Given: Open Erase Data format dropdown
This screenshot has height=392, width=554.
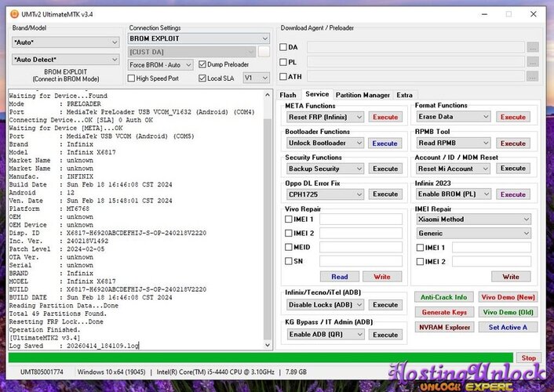Looking at the screenshot, I should (x=454, y=117).
